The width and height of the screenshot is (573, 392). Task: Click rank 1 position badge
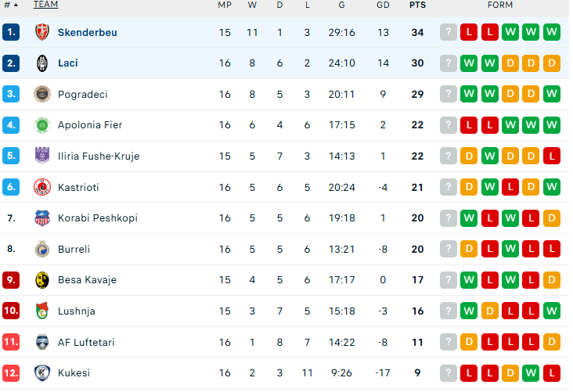point(10,32)
